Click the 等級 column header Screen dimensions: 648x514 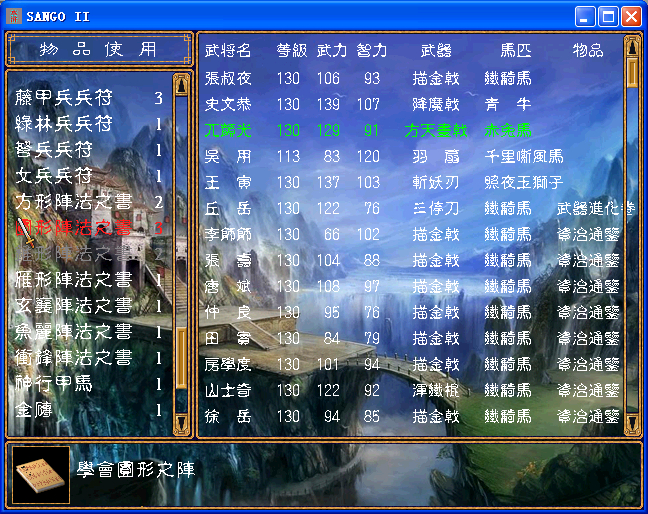click(x=292, y=51)
